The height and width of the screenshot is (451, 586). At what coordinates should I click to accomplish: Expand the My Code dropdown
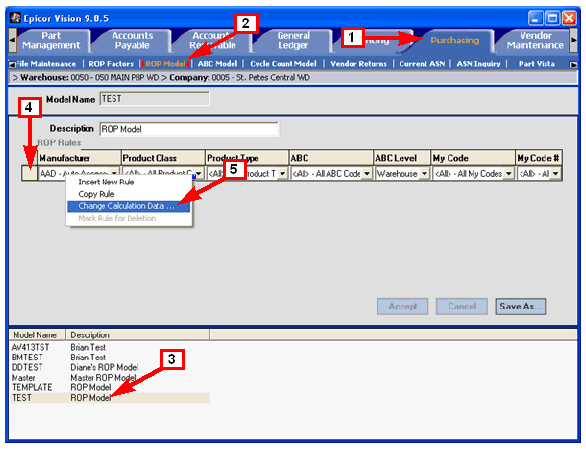click(x=509, y=173)
